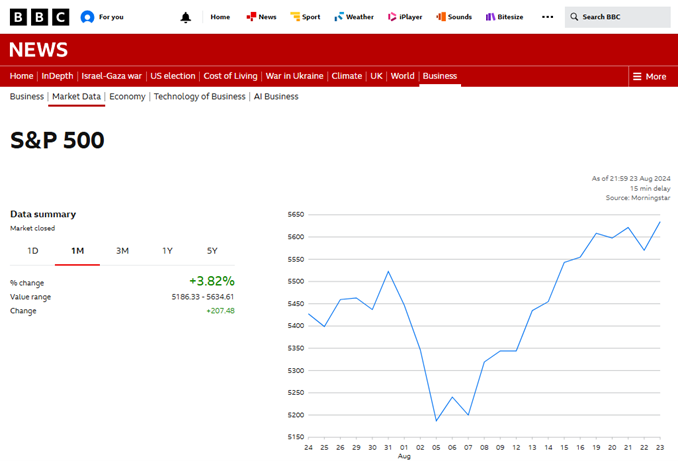Switch chart range to 1Y
Viewport: 678px width, 461px height.
167,251
